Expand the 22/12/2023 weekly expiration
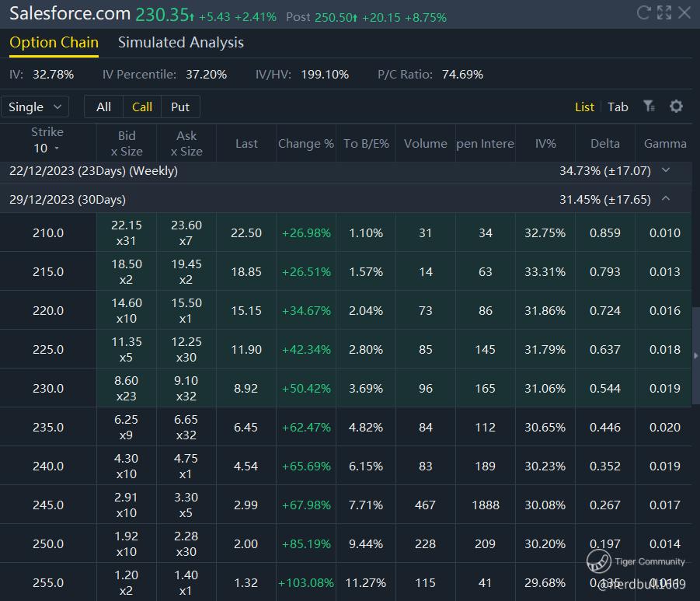 (x=665, y=170)
